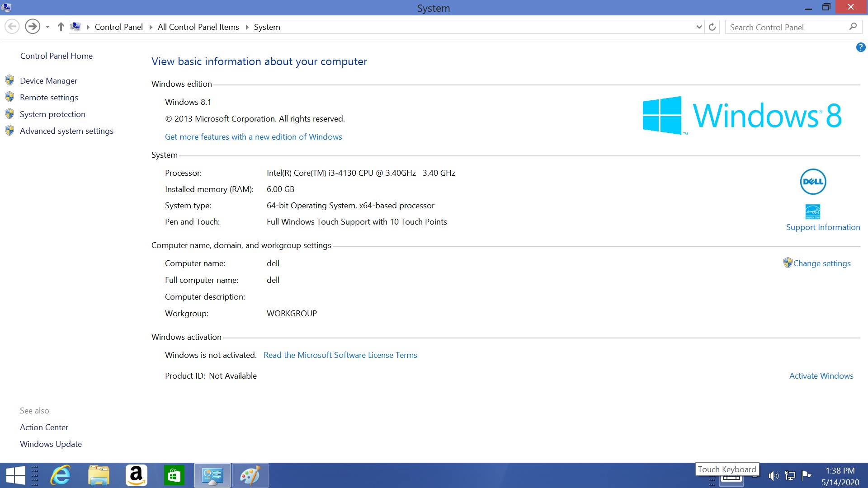Click the speaker volume tray icon
The width and height of the screenshot is (868, 488).
coord(774,475)
